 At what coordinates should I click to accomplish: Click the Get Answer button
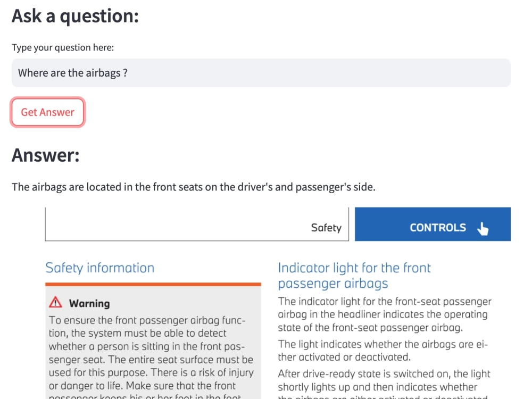coord(47,112)
